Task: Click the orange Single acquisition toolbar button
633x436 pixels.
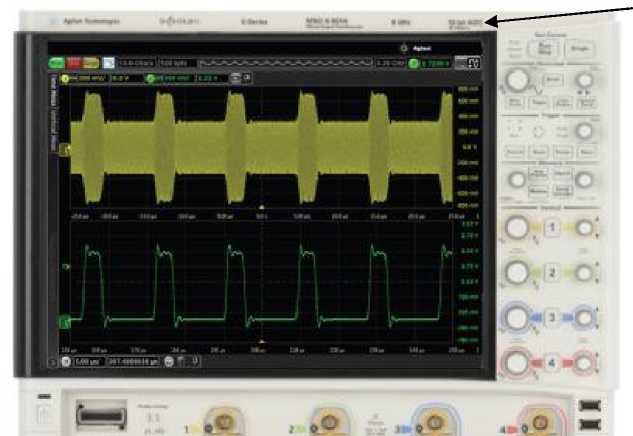Action: 90,63
